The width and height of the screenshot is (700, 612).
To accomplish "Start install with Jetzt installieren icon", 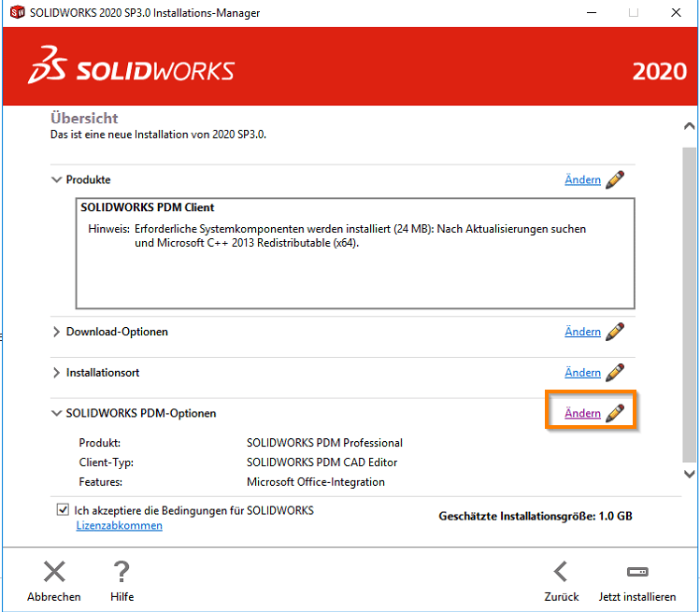I will (637, 572).
